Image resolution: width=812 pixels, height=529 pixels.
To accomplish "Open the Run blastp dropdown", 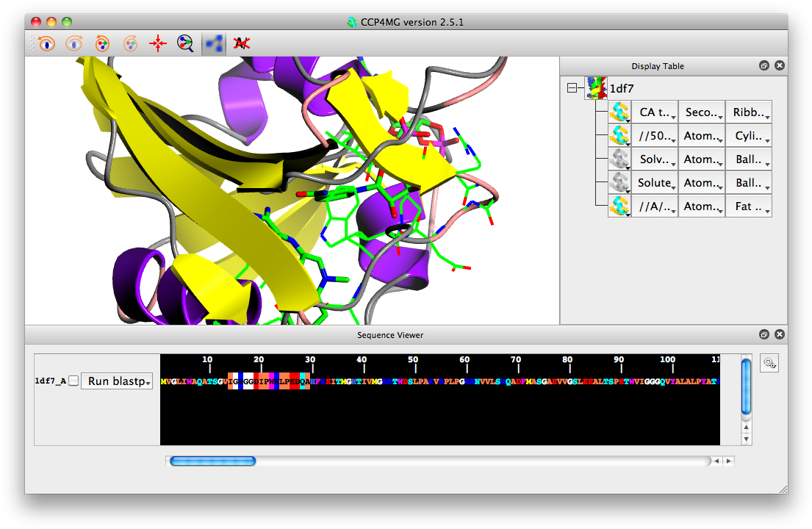I will (x=117, y=381).
